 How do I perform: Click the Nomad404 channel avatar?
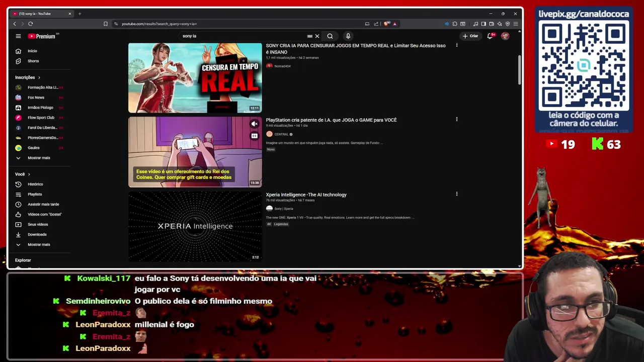pos(269,66)
